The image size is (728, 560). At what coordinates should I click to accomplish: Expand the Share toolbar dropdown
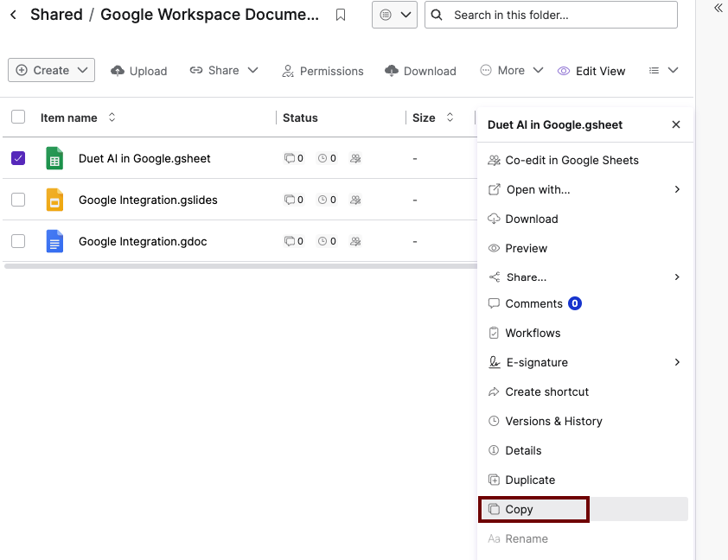(224, 70)
